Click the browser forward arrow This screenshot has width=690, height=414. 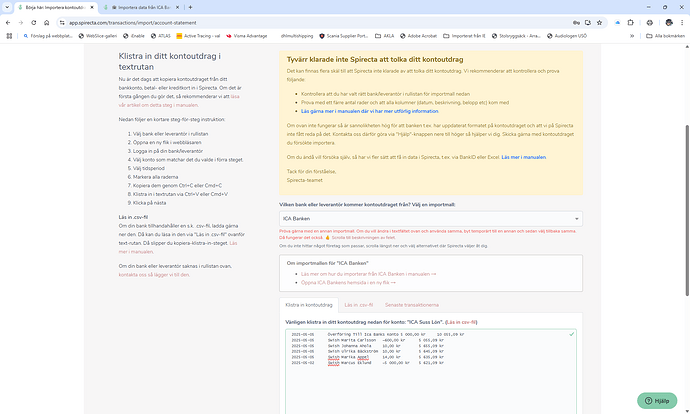[21, 22]
